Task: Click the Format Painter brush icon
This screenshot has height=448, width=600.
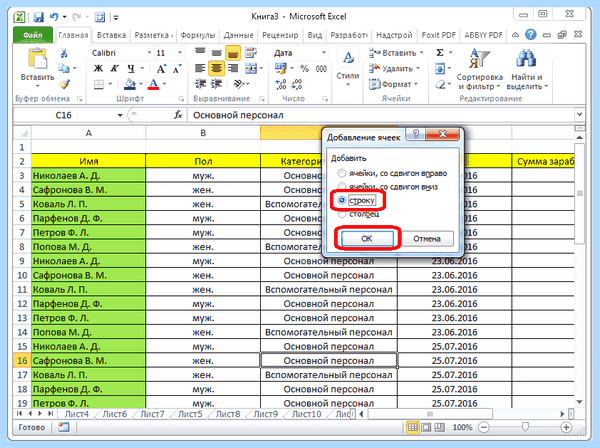Action: (x=64, y=83)
